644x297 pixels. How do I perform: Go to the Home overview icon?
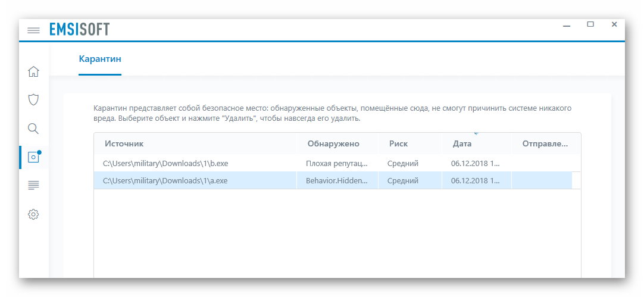pyautogui.click(x=33, y=71)
